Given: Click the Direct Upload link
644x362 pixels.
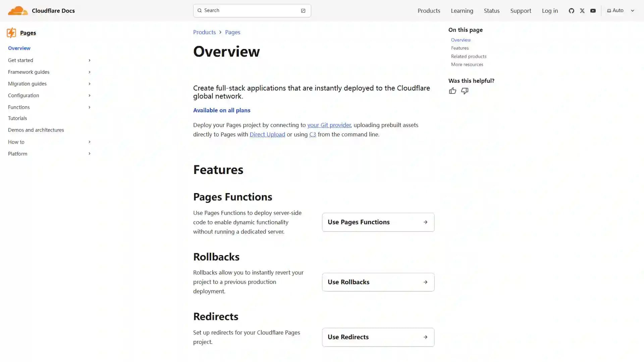Looking at the screenshot, I should 267,134.
